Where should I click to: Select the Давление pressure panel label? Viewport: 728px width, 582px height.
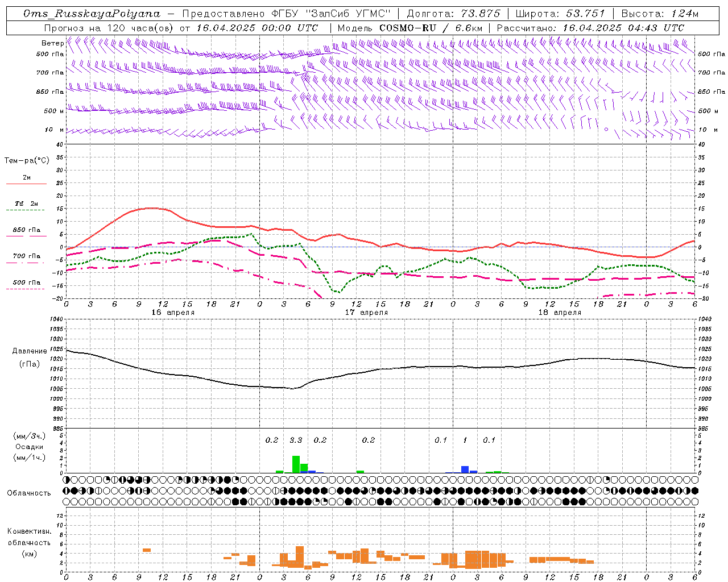click(x=30, y=351)
